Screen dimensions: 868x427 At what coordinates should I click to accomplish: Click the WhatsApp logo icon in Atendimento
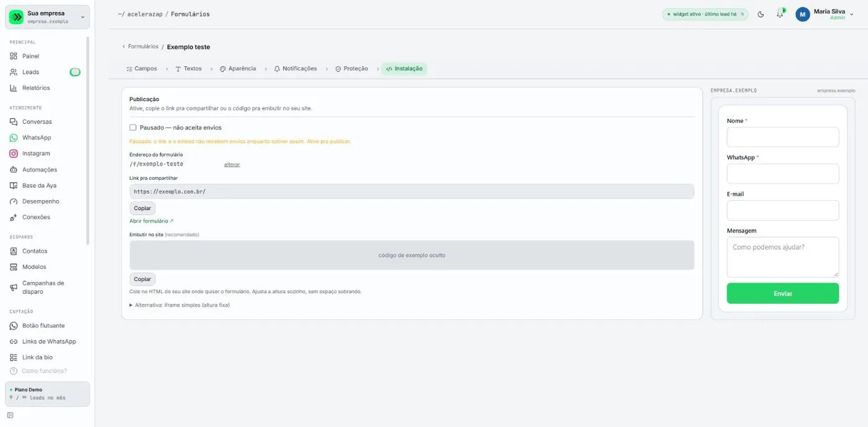[14, 138]
